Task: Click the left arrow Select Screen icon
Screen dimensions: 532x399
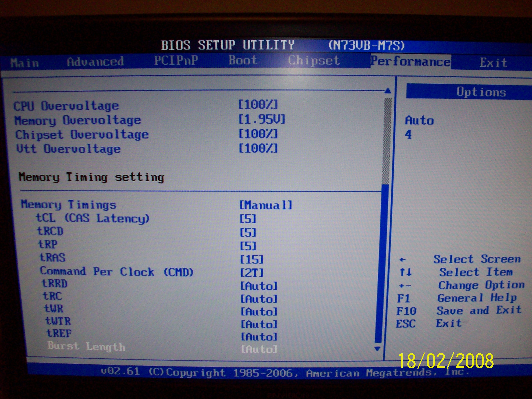Action: 402,260
